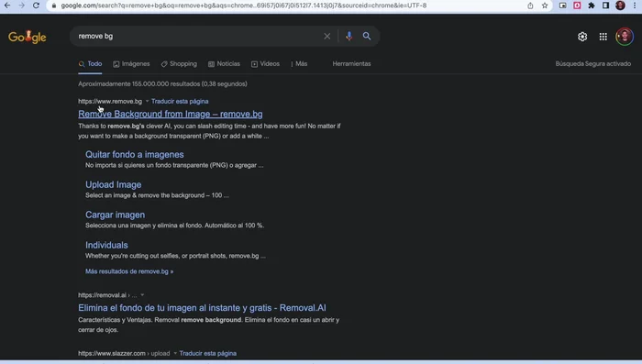Image resolution: width=642 pixels, height=364 pixels.
Task: Open the media control toolbar icon
Action: point(563,6)
